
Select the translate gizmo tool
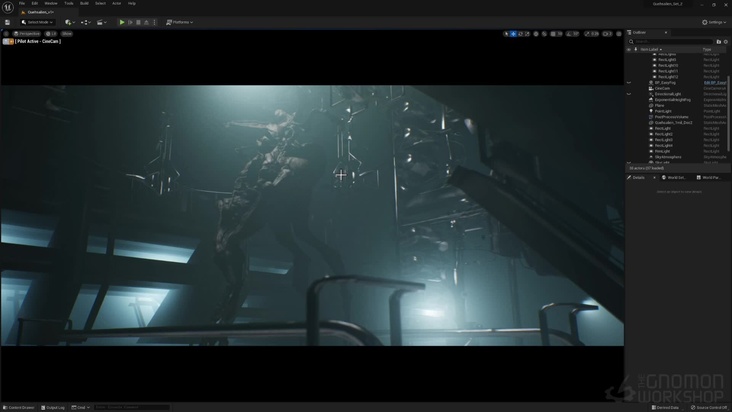514,34
